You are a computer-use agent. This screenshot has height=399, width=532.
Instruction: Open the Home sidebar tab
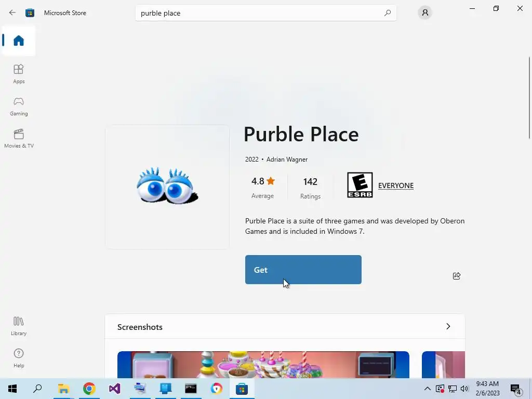19,41
